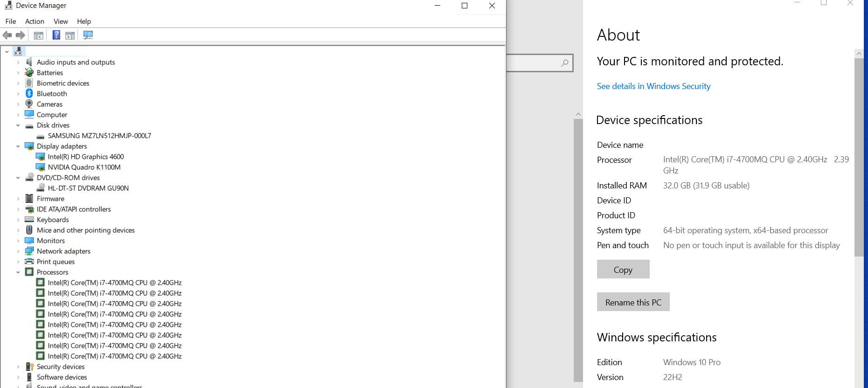The image size is (868, 388).
Task: Click the Rename this PC button
Action: [x=633, y=302]
